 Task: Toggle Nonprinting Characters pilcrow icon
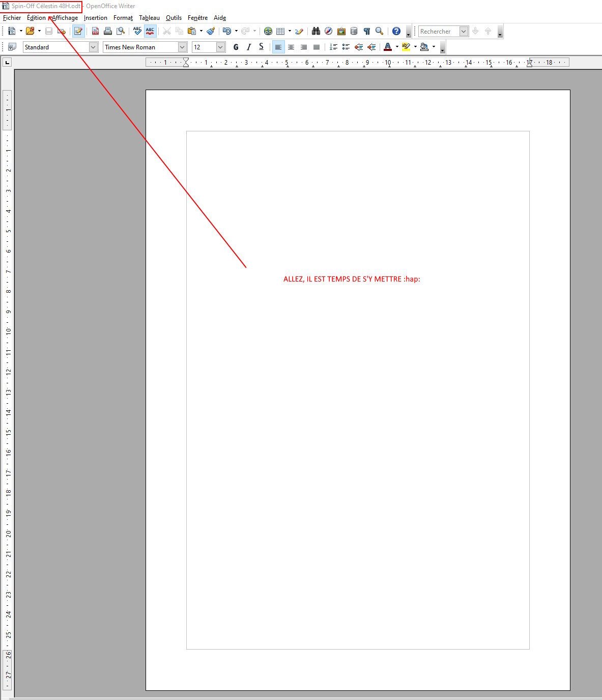pos(367,31)
